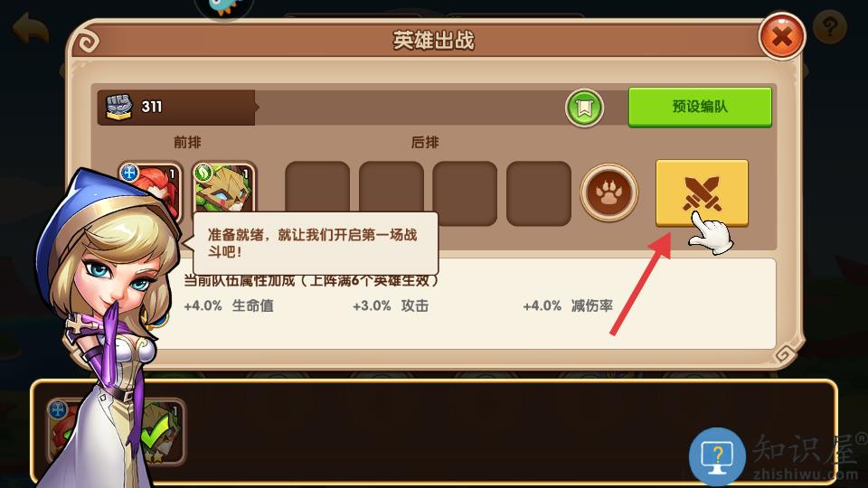Tap the tutorial dialogue speech bubble
This screenshot has height=488, width=868.
(x=316, y=243)
